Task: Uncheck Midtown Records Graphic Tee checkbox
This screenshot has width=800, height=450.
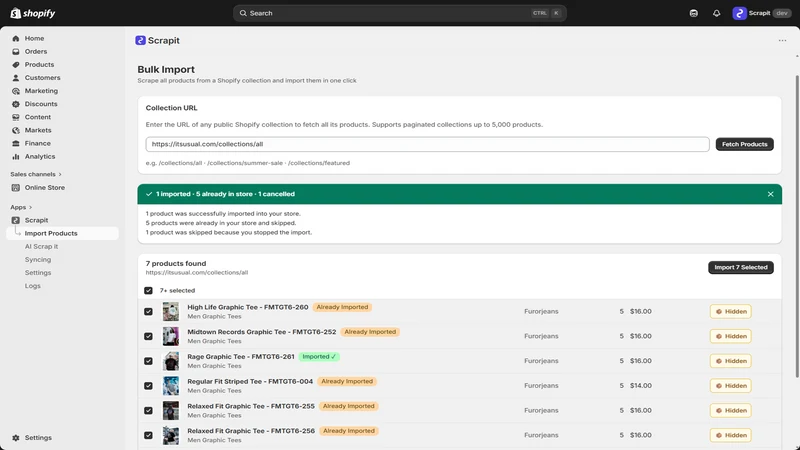Action: pos(148,337)
